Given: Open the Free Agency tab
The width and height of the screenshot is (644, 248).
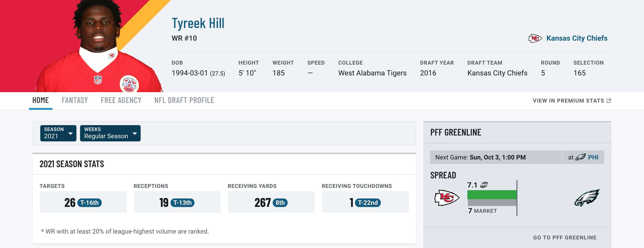Looking at the screenshot, I should pos(121,101).
